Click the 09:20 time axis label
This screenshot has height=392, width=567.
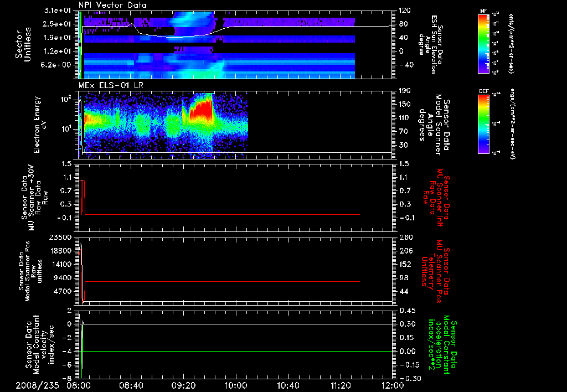pos(183,385)
